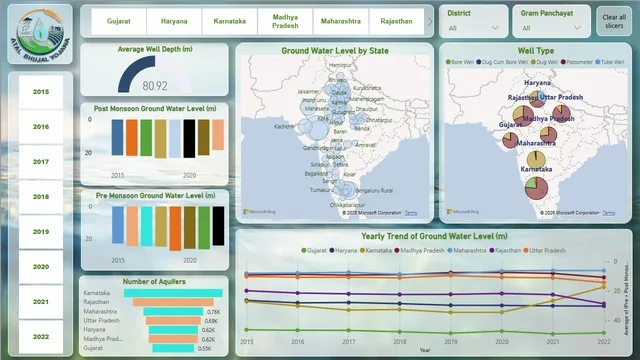Filter by year 2016
The height and width of the screenshot is (360, 640).
41,127
